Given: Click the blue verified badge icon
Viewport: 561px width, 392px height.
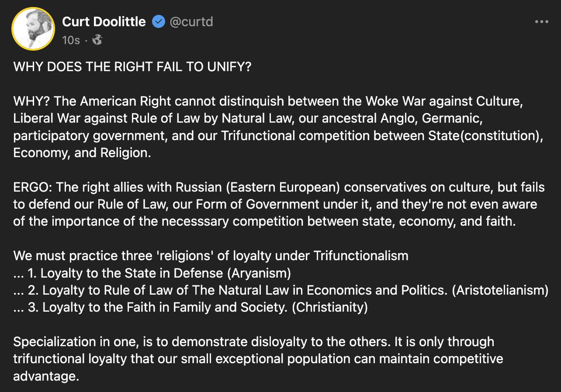Looking at the screenshot, I should point(158,22).
